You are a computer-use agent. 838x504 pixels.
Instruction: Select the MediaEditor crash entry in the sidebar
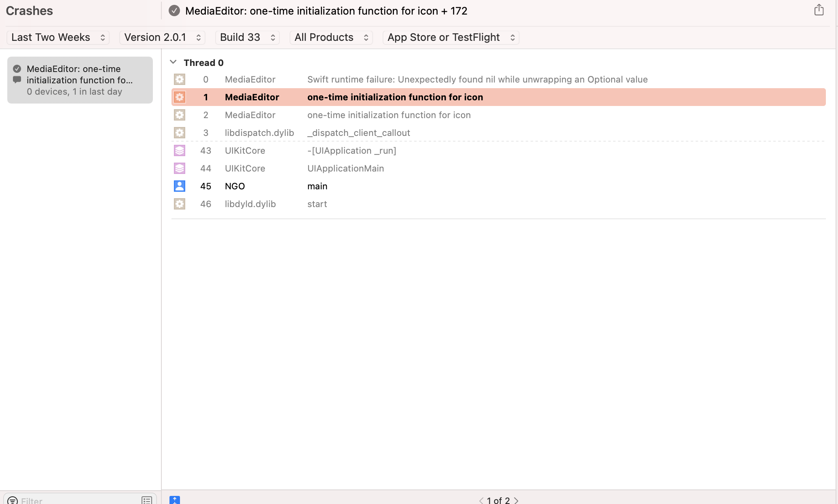[80, 80]
